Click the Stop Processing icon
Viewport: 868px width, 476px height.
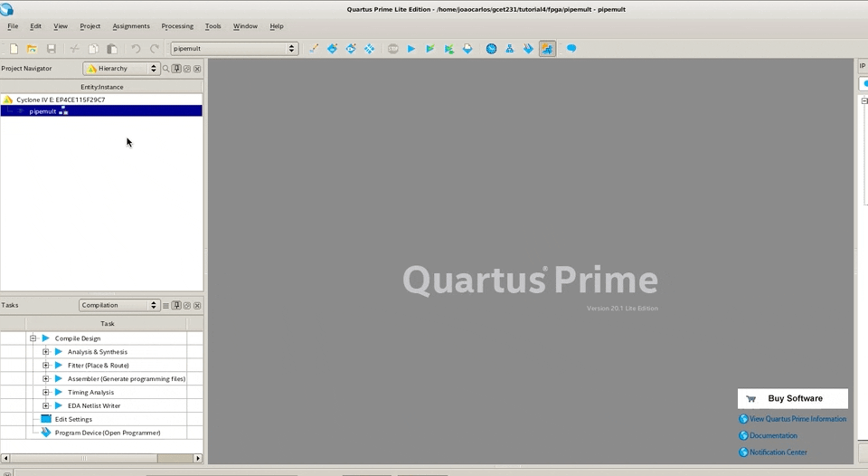coord(393,49)
